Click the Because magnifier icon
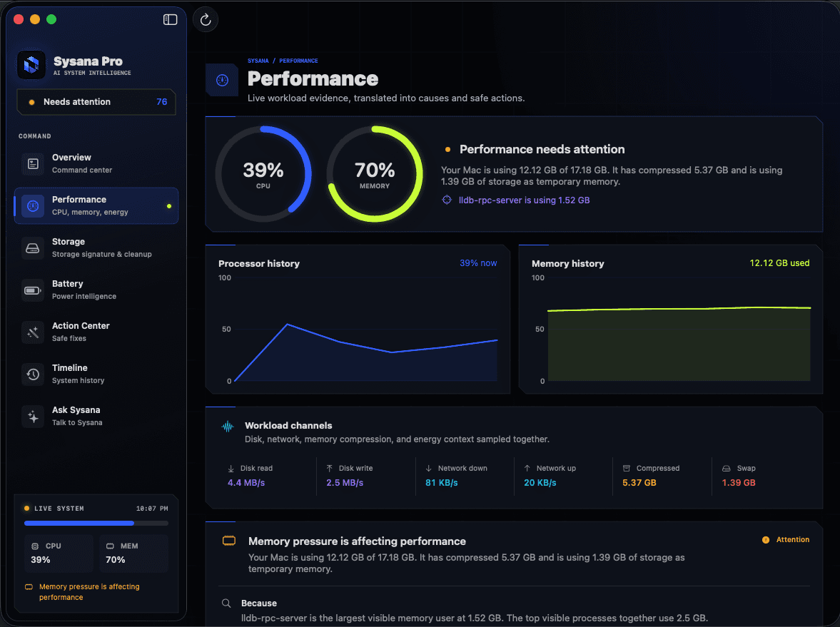This screenshot has height=627, width=840. 227,603
